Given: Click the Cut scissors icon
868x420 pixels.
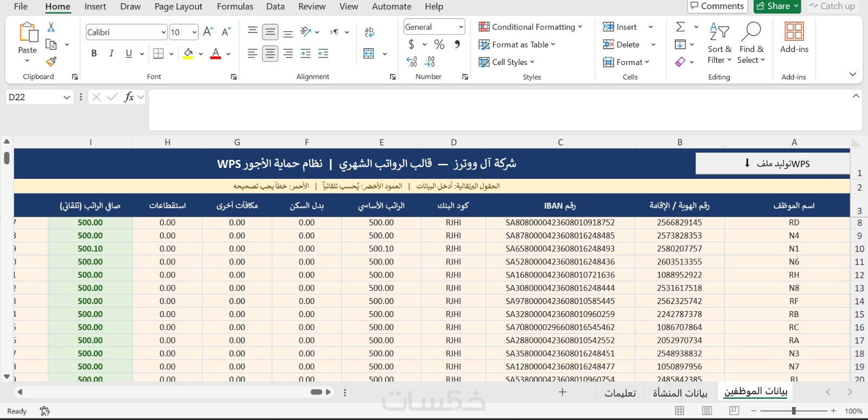Looking at the screenshot, I should [x=51, y=27].
